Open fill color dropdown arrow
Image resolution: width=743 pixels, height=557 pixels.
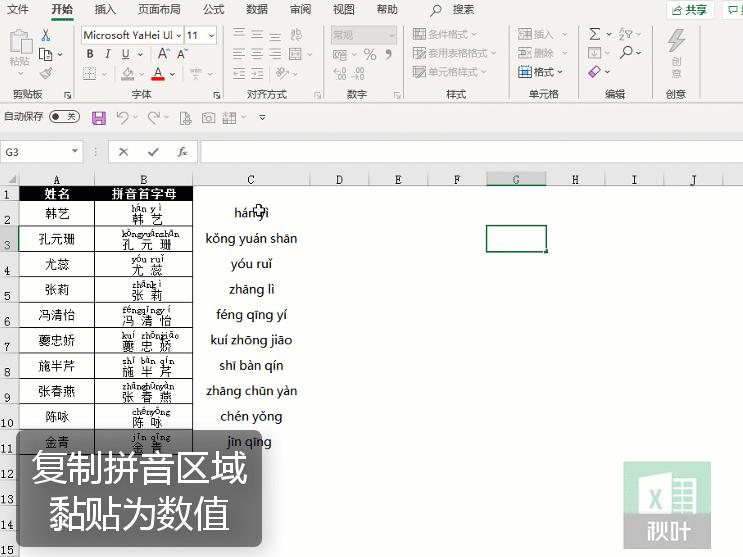142,74
